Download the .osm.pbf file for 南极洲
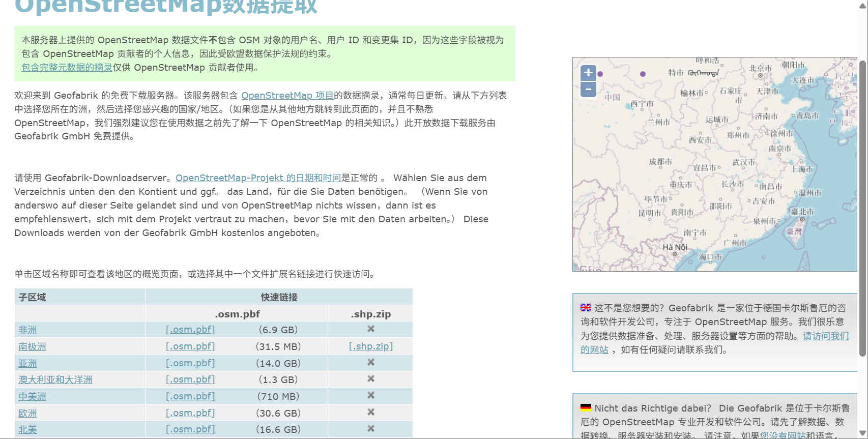The width and height of the screenshot is (868, 439). (x=190, y=346)
